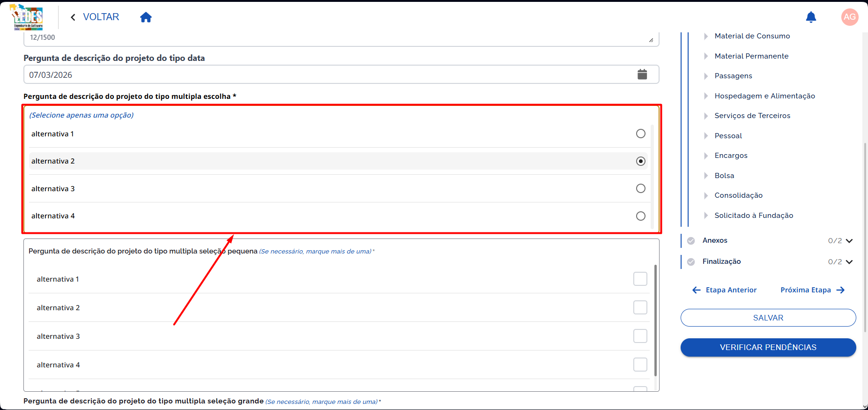Open the Anexos step
The height and width of the screenshot is (410, 868).
pyautogui.click(x=715, y=240)
